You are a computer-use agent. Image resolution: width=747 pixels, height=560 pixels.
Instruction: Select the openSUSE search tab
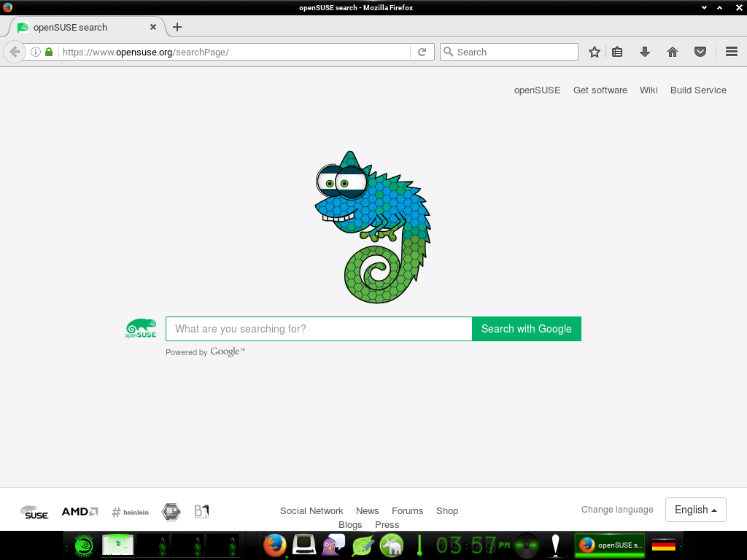coord(80,27)
